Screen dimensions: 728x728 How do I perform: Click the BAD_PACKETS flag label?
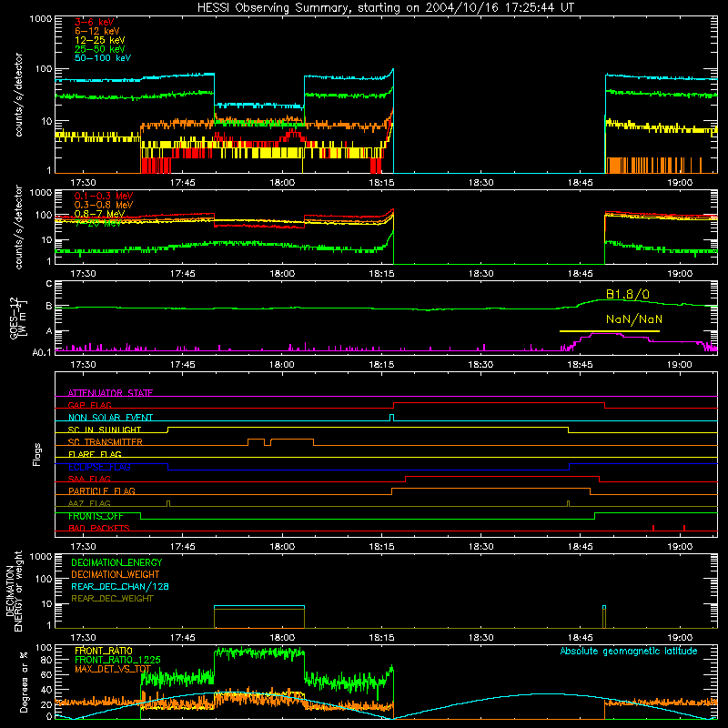click(99, 528)
